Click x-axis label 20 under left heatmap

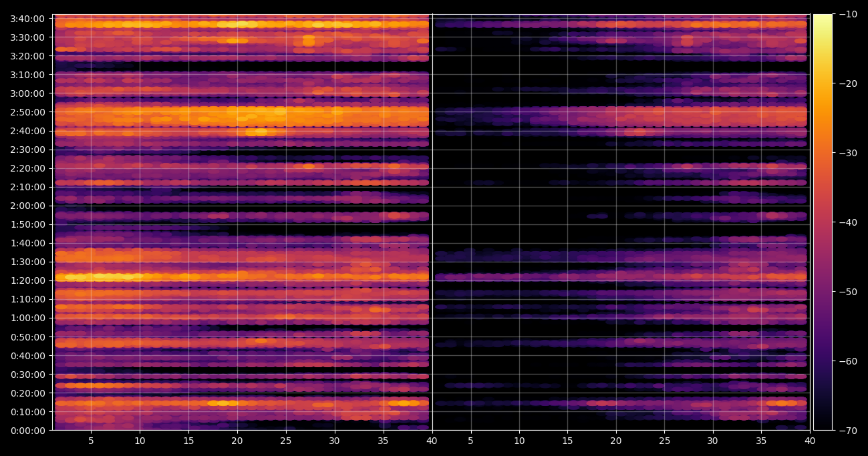[237, 441]
